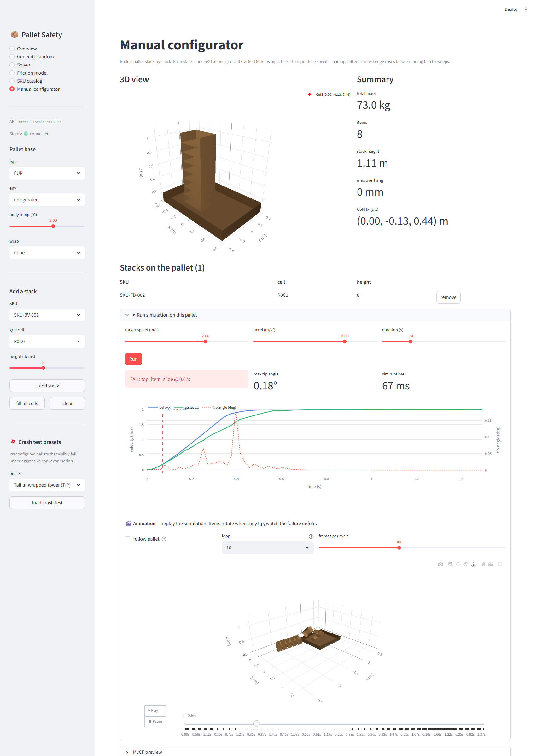Viewport: 536px width, 756px height.
Task: Open wrap dropdown showing none
Action: tap(47, 253)
